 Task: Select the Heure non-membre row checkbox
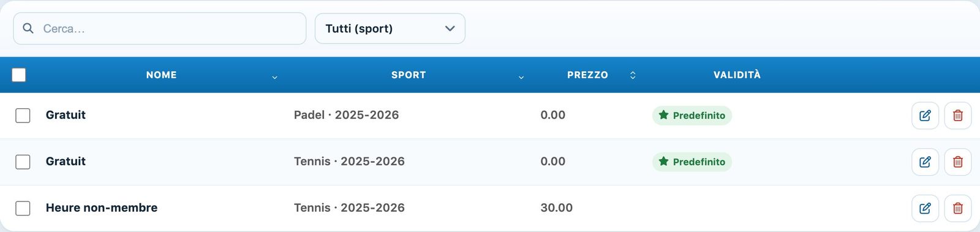click(x=23, y=208)
